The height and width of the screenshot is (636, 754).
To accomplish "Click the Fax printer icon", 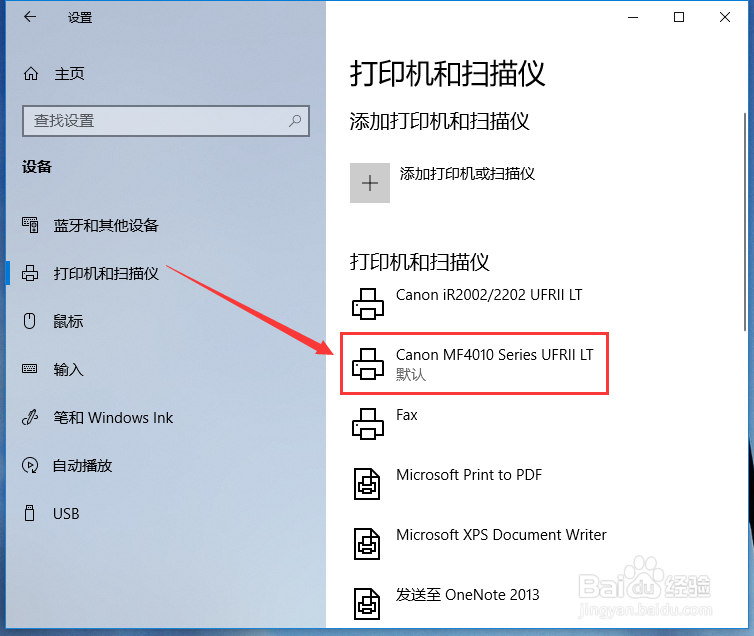I will [x=368, y=424].
